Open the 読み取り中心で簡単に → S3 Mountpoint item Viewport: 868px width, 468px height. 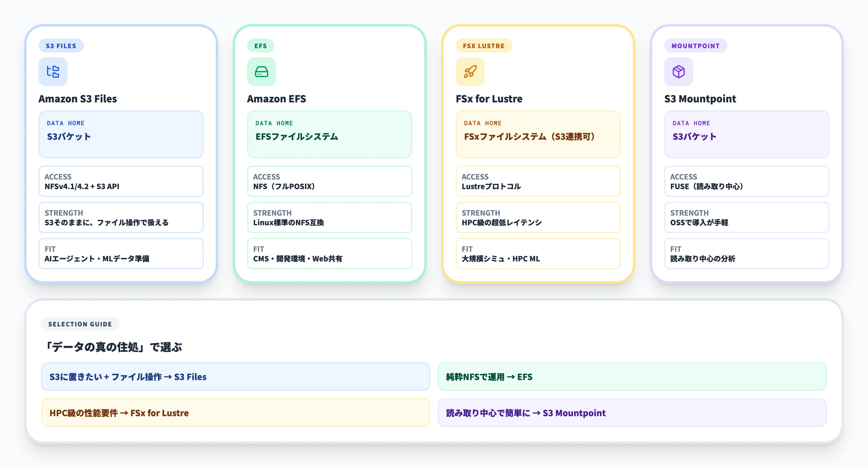coord(632,413)
